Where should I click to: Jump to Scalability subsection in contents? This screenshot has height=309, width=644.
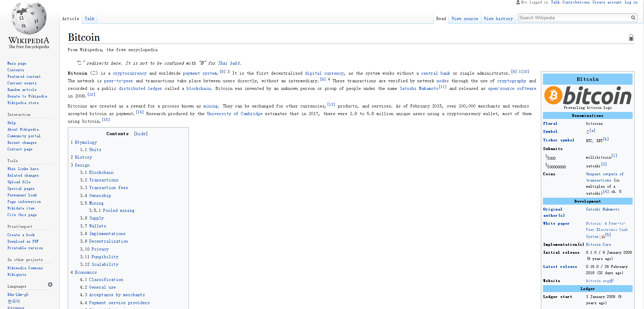coord(105,264)
